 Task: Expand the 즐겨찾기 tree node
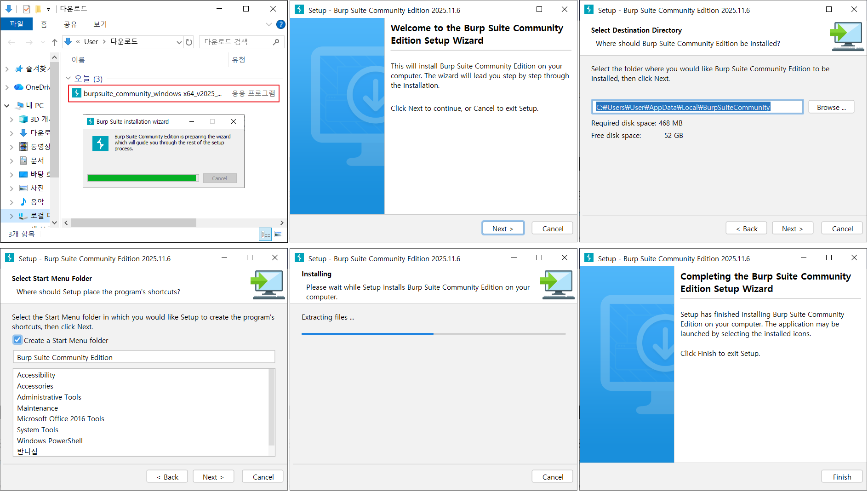coord(7,69)
